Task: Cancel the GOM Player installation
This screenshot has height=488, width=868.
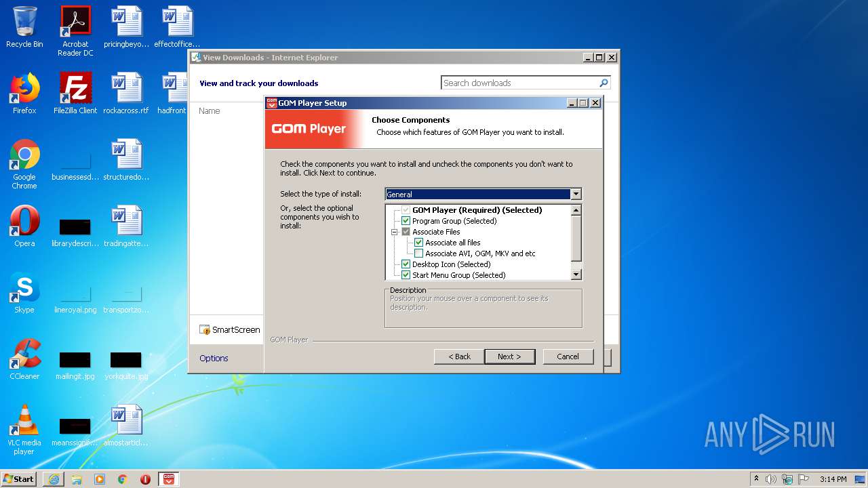Action: [x=568, y=357]
